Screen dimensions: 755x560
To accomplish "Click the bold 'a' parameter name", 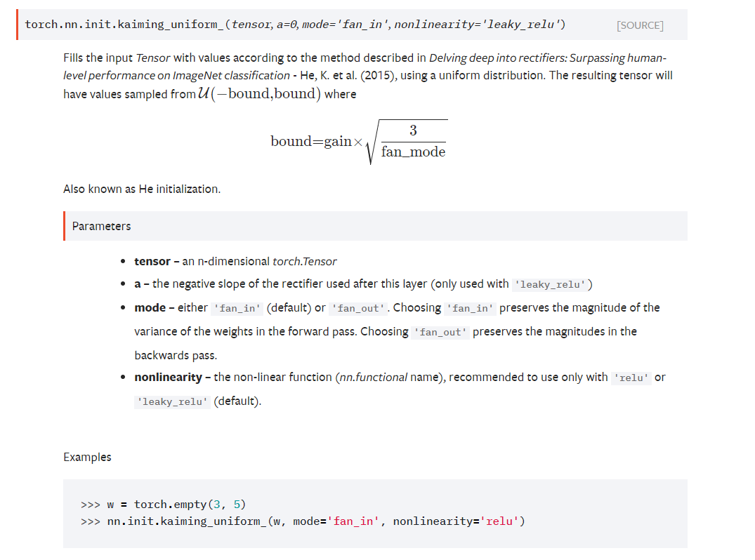I will [138, 284].
